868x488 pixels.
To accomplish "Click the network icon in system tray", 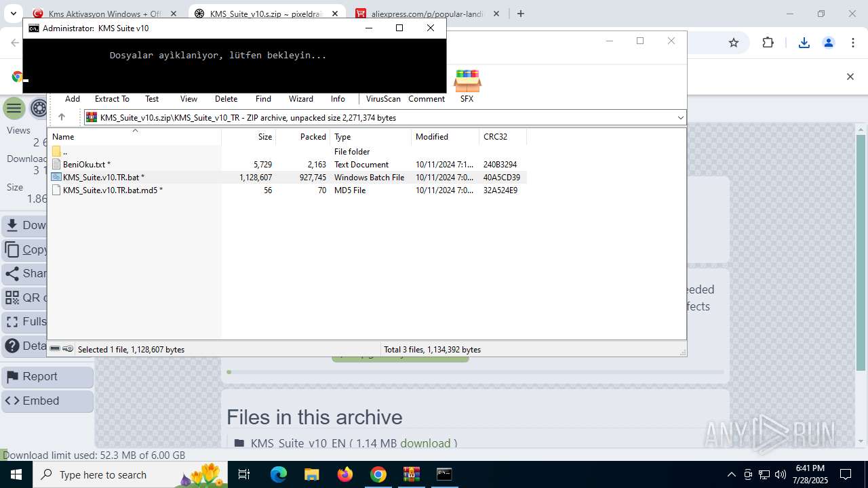I will click(x=764, y=474).
